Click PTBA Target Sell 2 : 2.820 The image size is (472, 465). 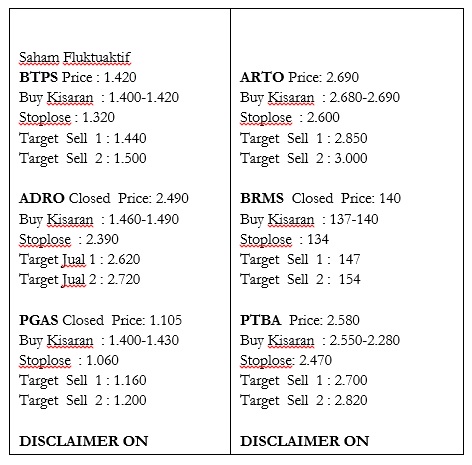[304, 401]
